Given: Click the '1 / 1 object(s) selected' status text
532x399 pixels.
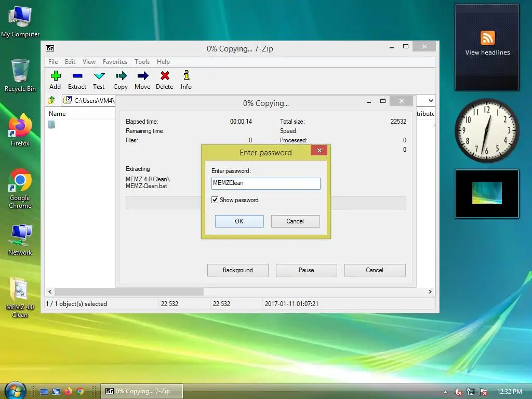Looking at the screenshot, I should tap(76, 304).
